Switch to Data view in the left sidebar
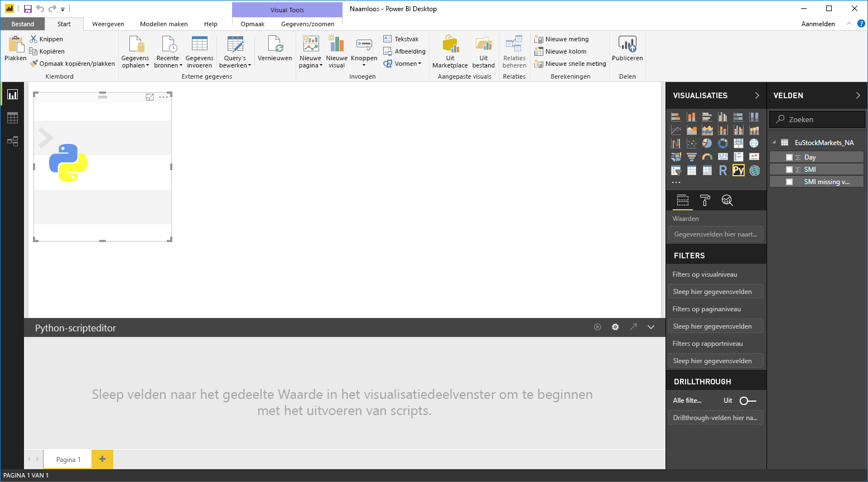 click(12, 118)
